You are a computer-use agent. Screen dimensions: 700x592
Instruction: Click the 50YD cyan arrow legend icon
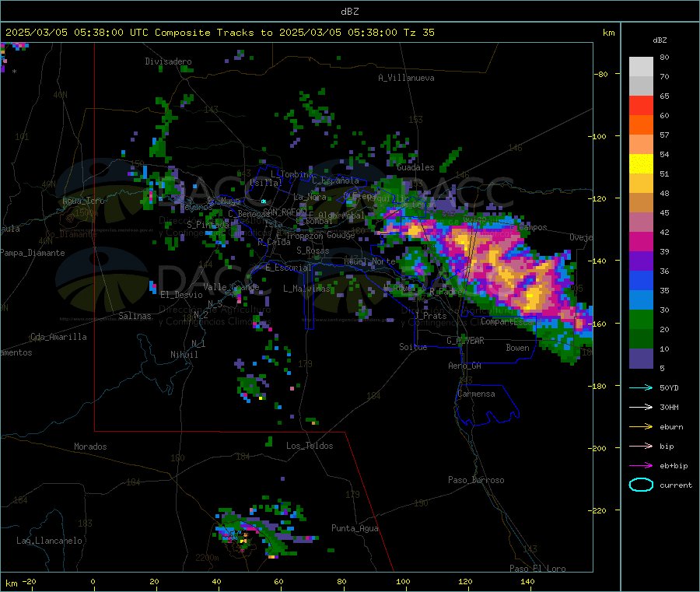coord(641,387)
